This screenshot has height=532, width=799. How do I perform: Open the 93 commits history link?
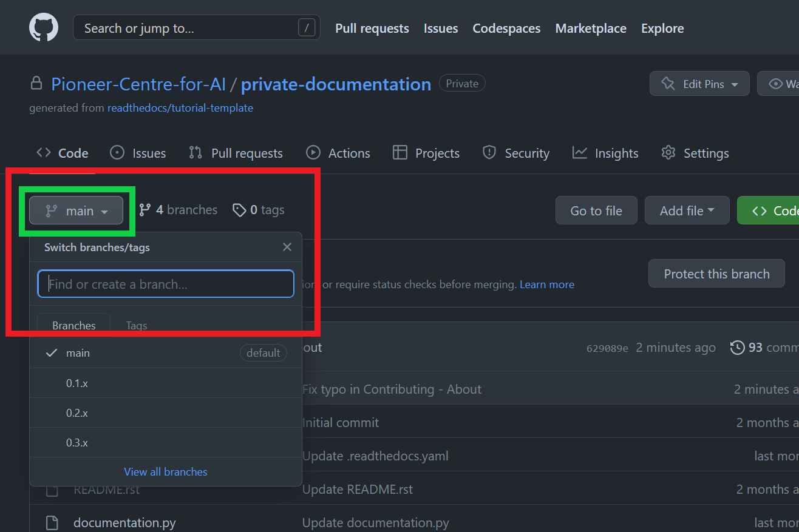[764, 348]
